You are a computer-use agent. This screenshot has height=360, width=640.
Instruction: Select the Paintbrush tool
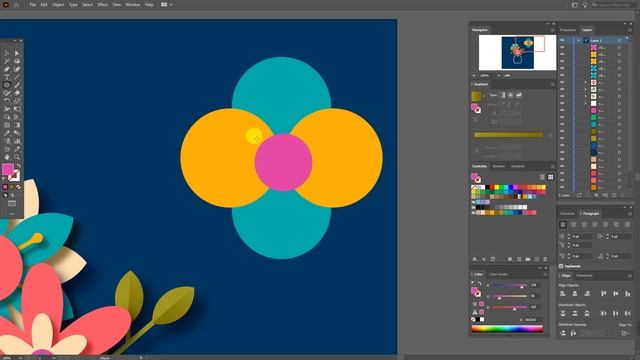(x=17, y=85)
